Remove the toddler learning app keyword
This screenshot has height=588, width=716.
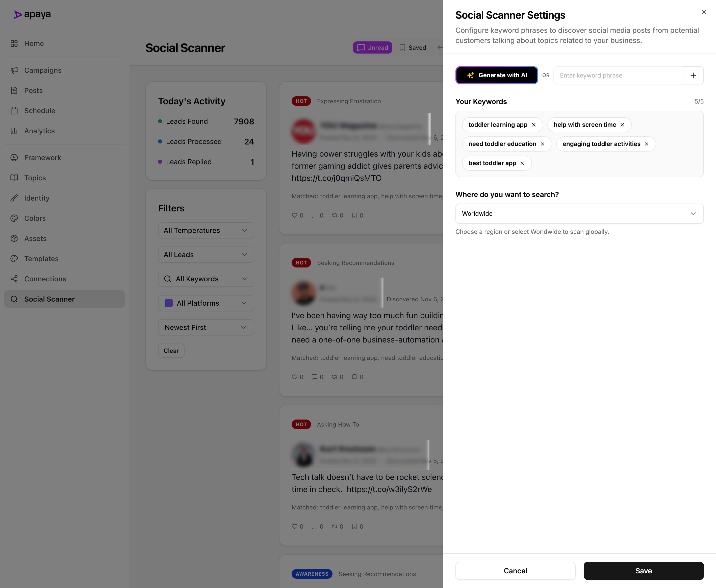point(534,125)
